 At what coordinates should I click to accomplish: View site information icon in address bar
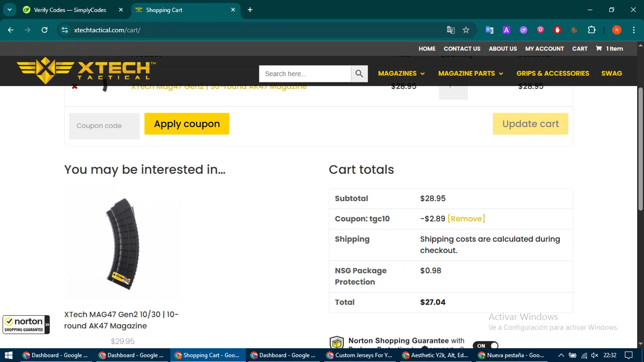click(65, 30)
